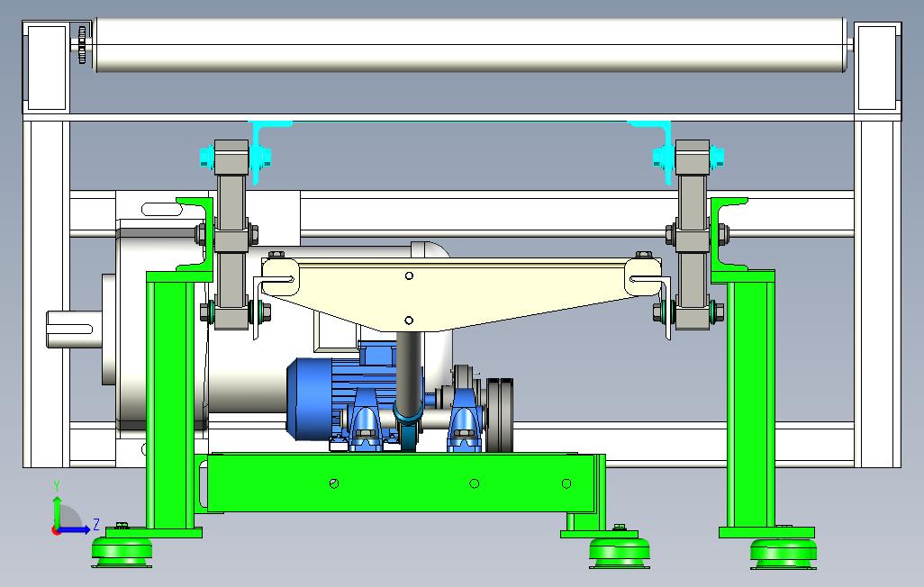924x587 pixels.
Task: Select the cyan horizontal bar under the top frame
Action: tap(460, 122)
